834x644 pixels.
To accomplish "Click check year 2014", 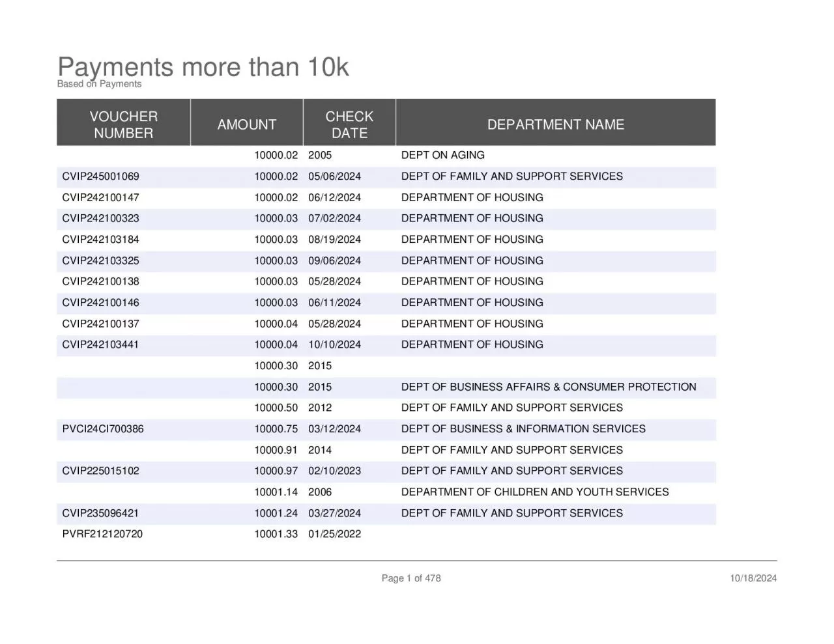I will click(x=320, y=450).
